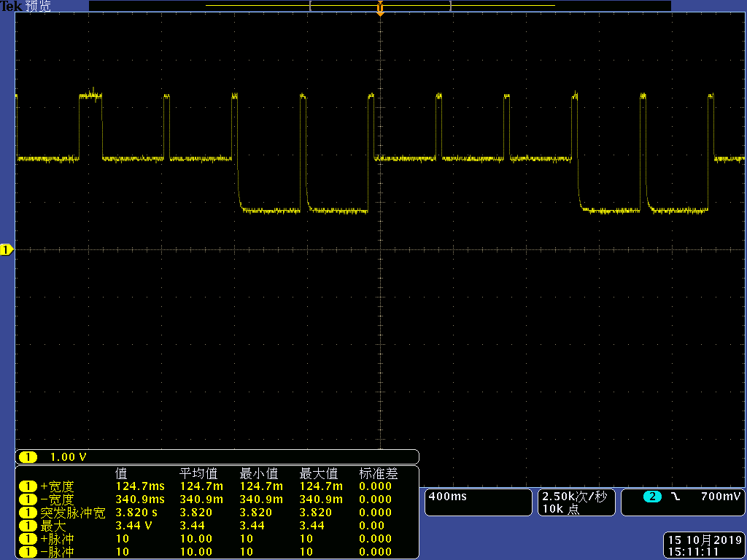Viewport: 747px width, 560px height.
Task: Select the 突发脉冲宽 measurement label
Action: point(73,513)
